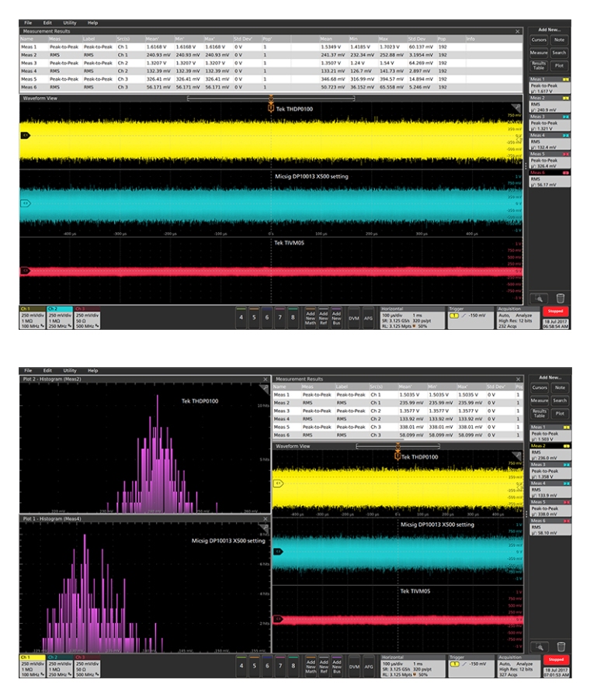Toggle AFG in the lower screenshot's bottom bar
Image resolution: width=590 pixels, height=700 pixels.
click(368, 665)
